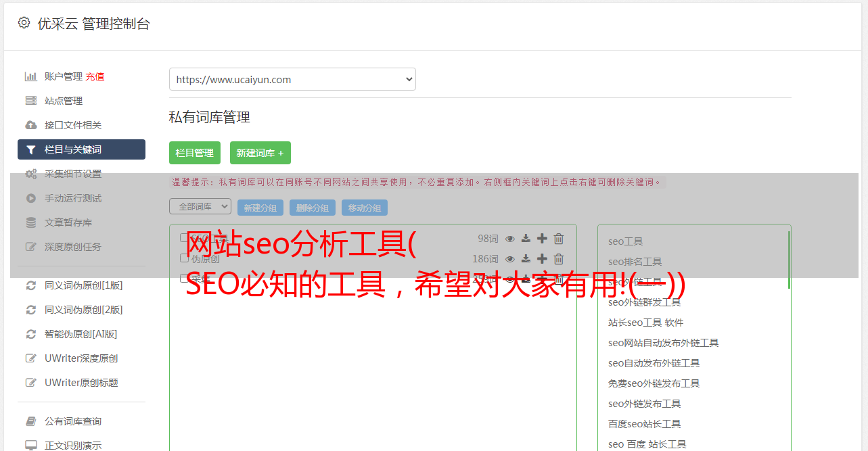Click the edit icon for 深度原创任务

tap(30, 247)
